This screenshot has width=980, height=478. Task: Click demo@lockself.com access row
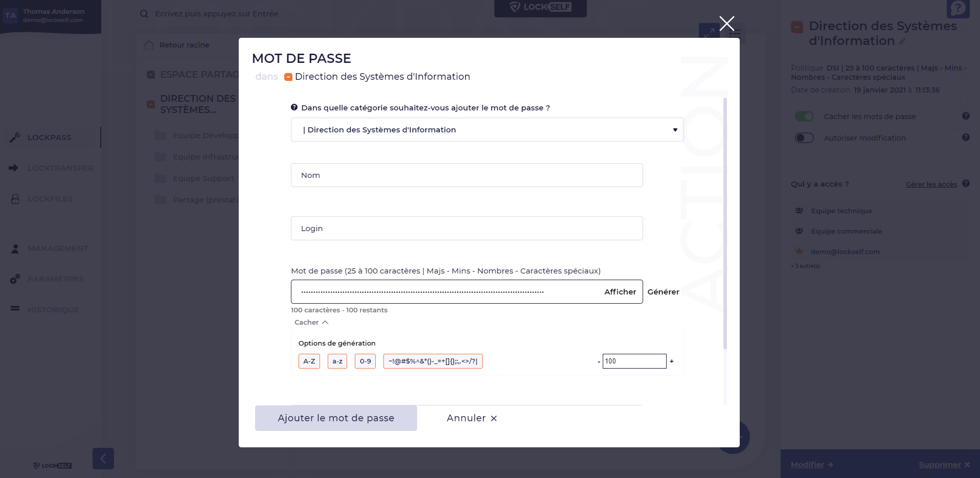point(880,252)
